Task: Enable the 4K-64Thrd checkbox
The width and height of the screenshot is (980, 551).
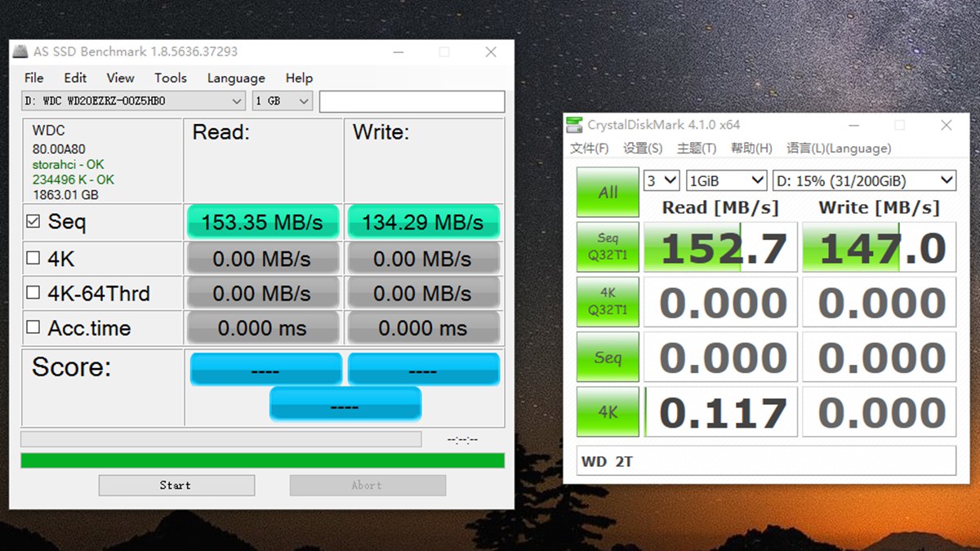Action: click(33, 292)
